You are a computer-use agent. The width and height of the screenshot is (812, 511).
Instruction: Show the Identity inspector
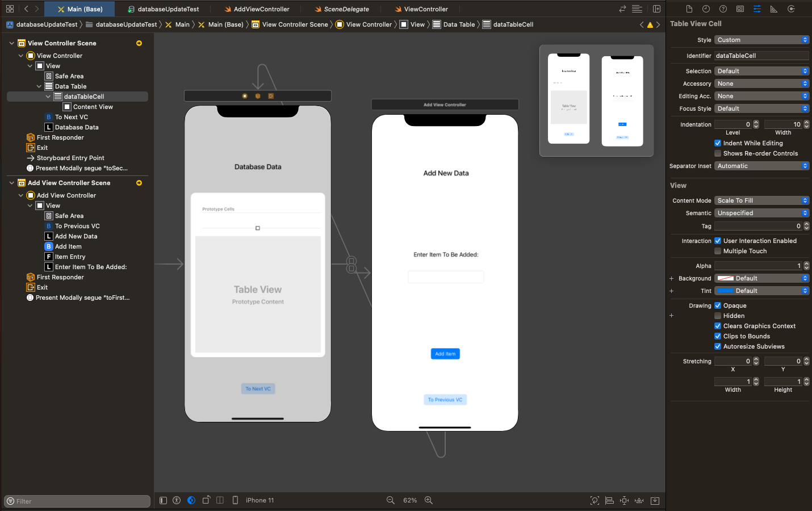tap(740, 9)
